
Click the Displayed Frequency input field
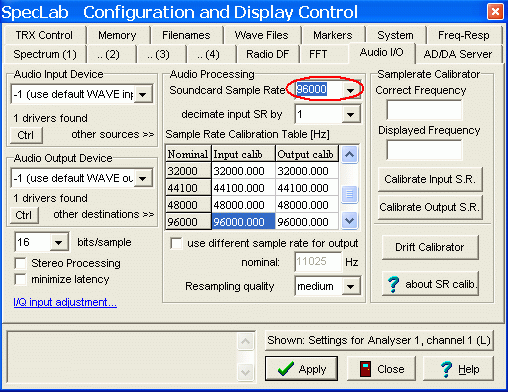click(424, 150)
